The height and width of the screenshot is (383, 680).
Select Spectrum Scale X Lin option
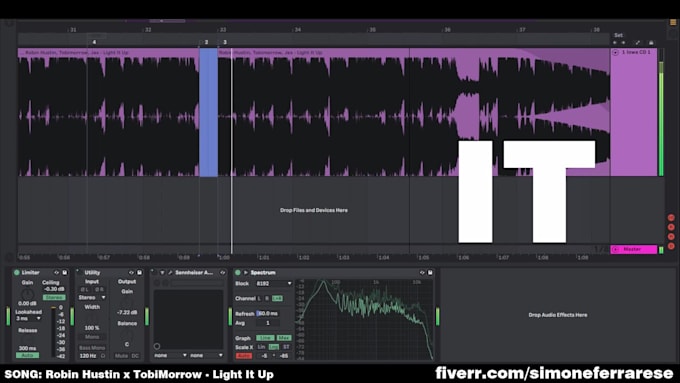pos(262,347)
